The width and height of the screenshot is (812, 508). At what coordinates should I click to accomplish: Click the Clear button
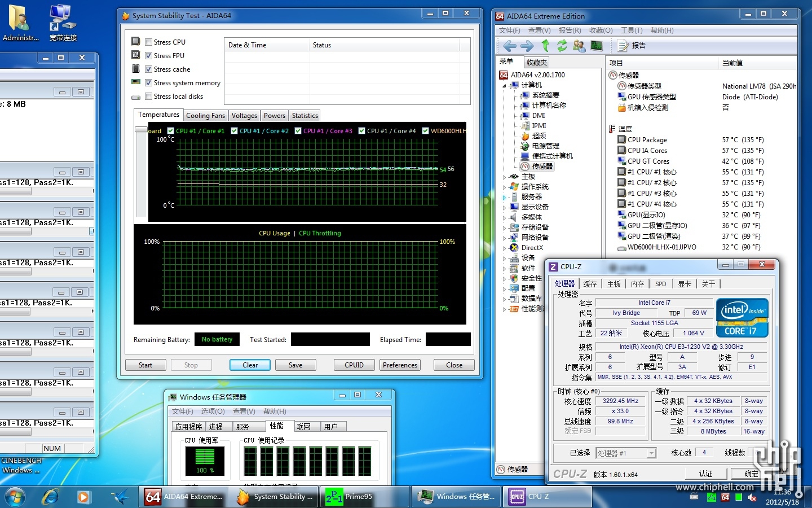pyautogui.click(x=250, y=365)
